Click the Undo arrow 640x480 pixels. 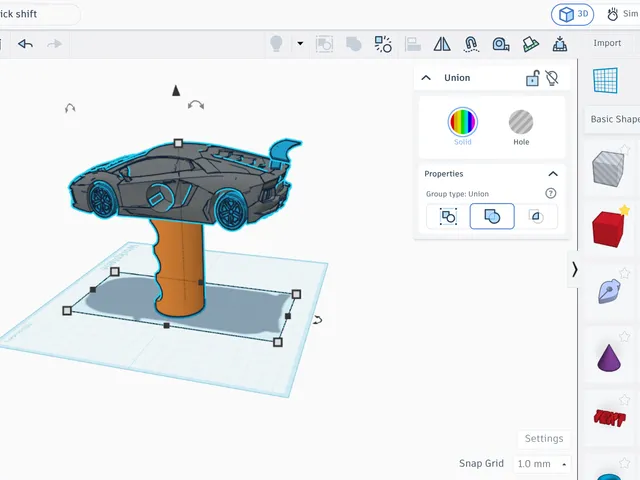(25, 44)
